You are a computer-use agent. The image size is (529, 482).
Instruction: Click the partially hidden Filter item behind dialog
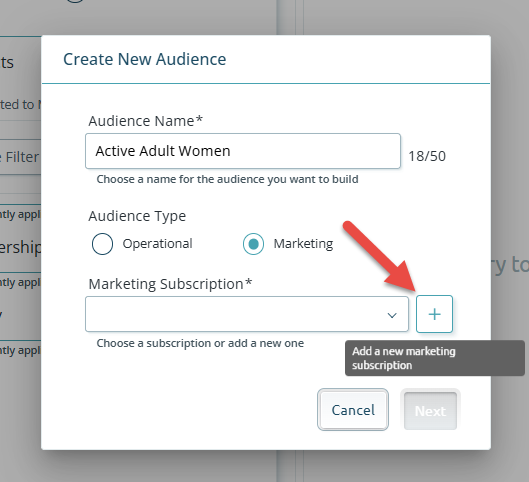20,157
